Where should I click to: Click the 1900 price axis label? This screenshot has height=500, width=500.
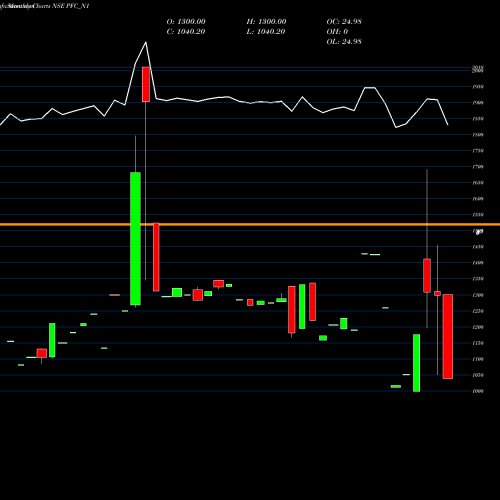[x=478, y=103]
